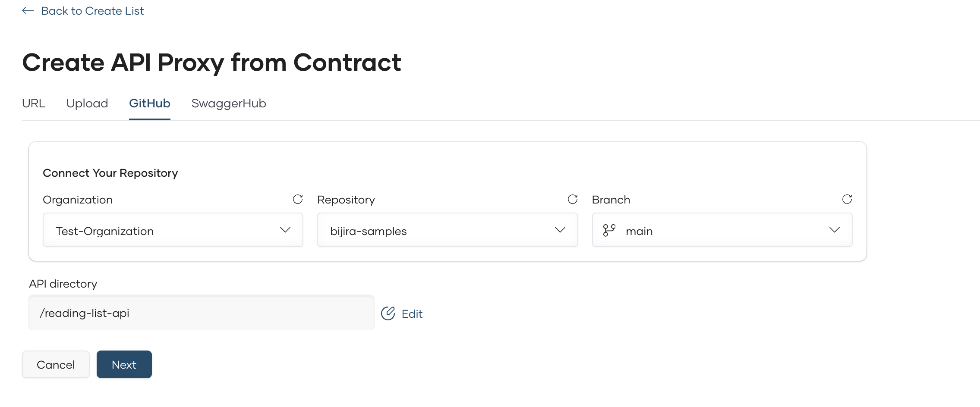Refresh the Repository list
980x407 pixels.
[573, 199]
